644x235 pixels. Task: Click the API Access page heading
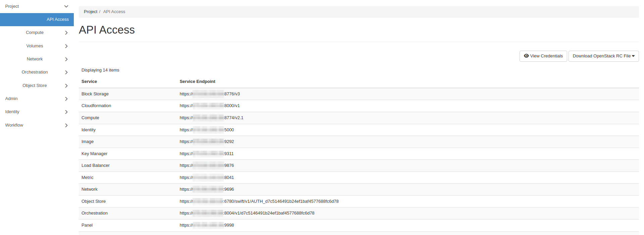pos(107,30)
